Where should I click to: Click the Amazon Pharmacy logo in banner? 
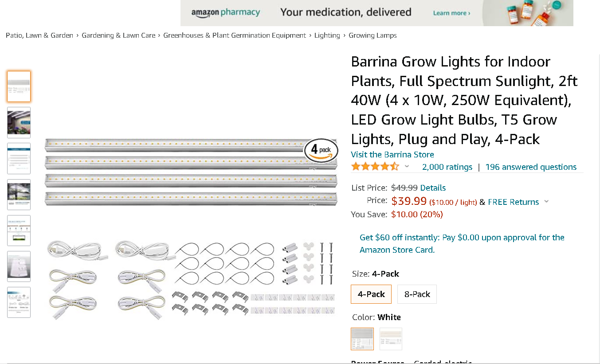pos(225,12)
